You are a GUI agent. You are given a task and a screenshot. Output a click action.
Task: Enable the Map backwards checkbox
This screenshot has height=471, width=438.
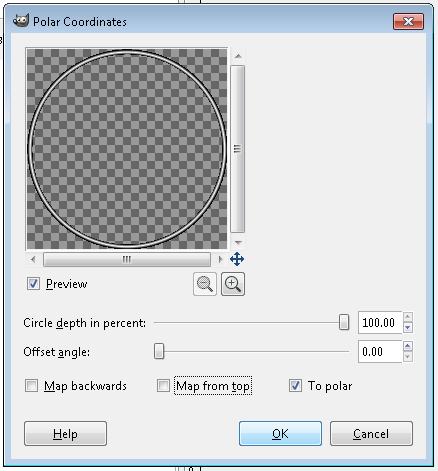[31, 386]
